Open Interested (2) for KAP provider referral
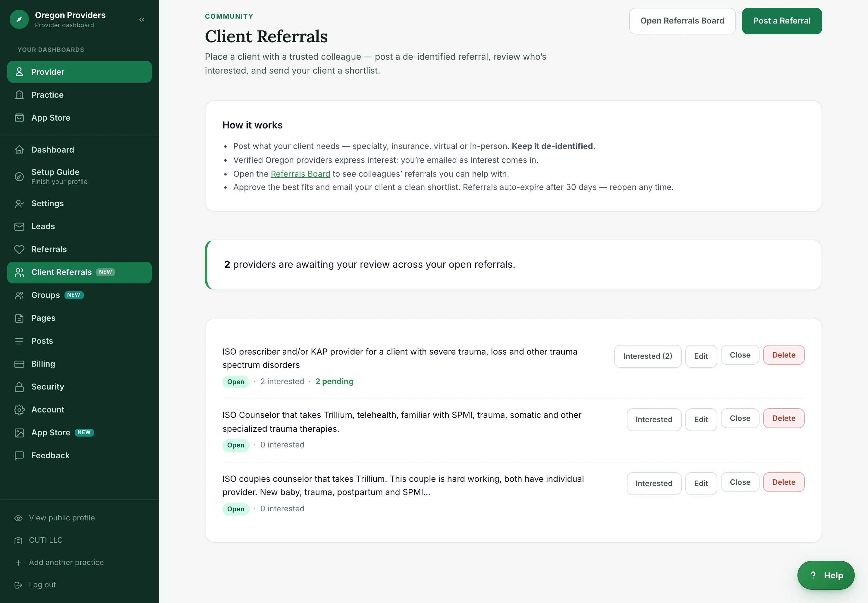Screen dimensions: 868x603 pyautogui.click(x=647, y=356)
